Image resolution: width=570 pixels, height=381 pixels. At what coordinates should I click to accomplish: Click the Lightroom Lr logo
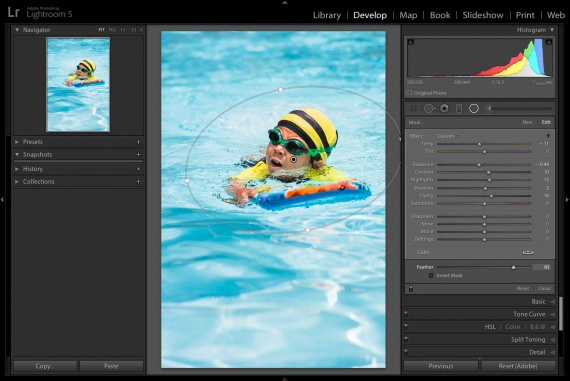tap(13, 12)
